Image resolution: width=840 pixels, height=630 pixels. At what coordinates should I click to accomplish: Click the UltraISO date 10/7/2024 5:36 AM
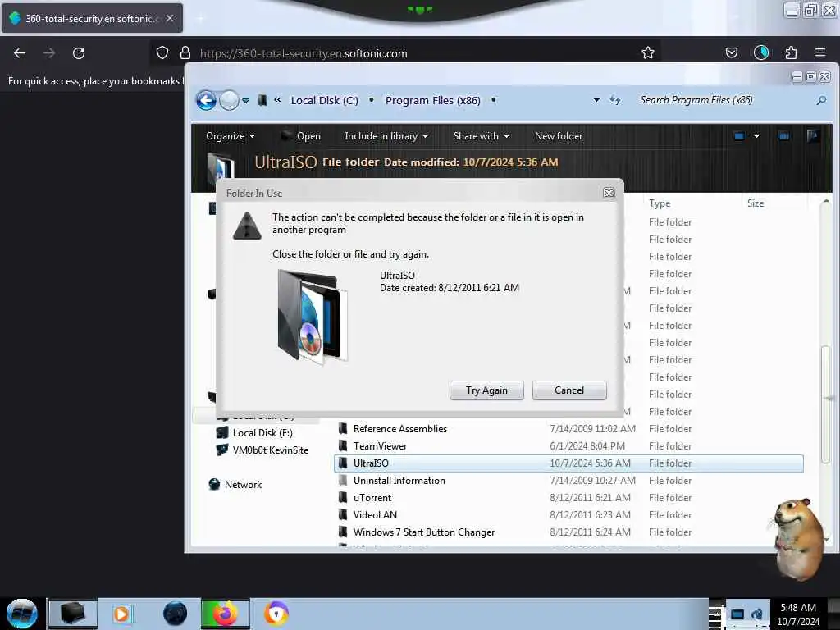590,463
